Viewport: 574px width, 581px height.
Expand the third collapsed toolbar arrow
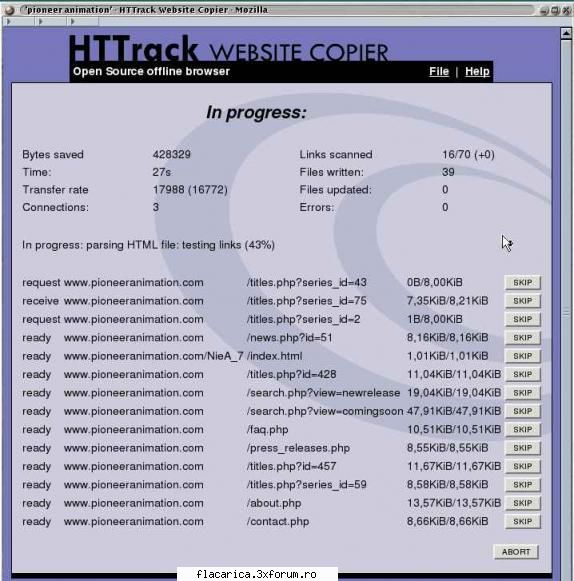tap(72, 21)
